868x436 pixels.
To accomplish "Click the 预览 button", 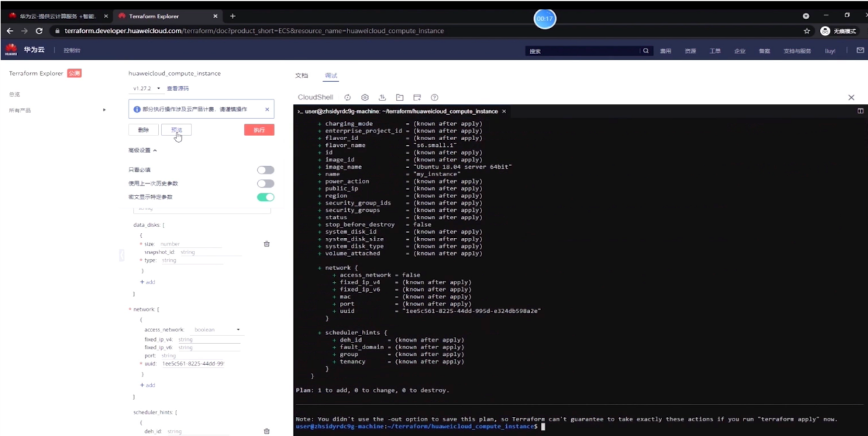I will tap(176, 130).
